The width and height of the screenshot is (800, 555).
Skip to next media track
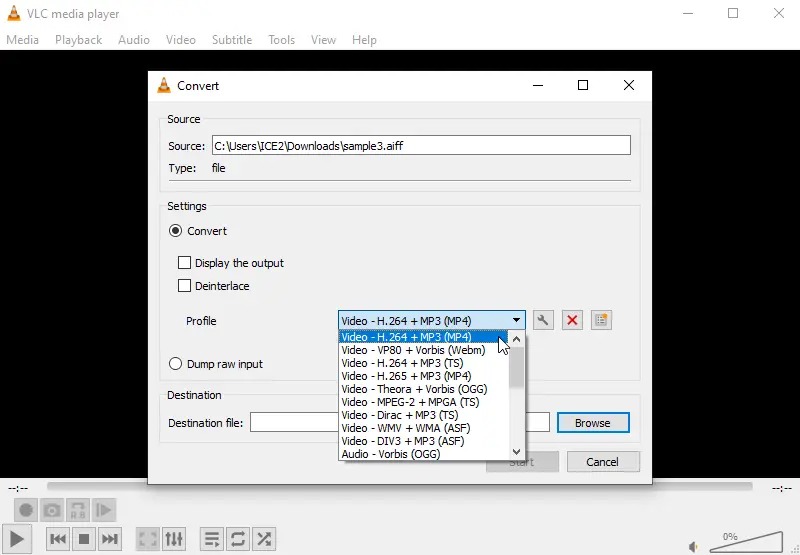click(x=109, y=539)
